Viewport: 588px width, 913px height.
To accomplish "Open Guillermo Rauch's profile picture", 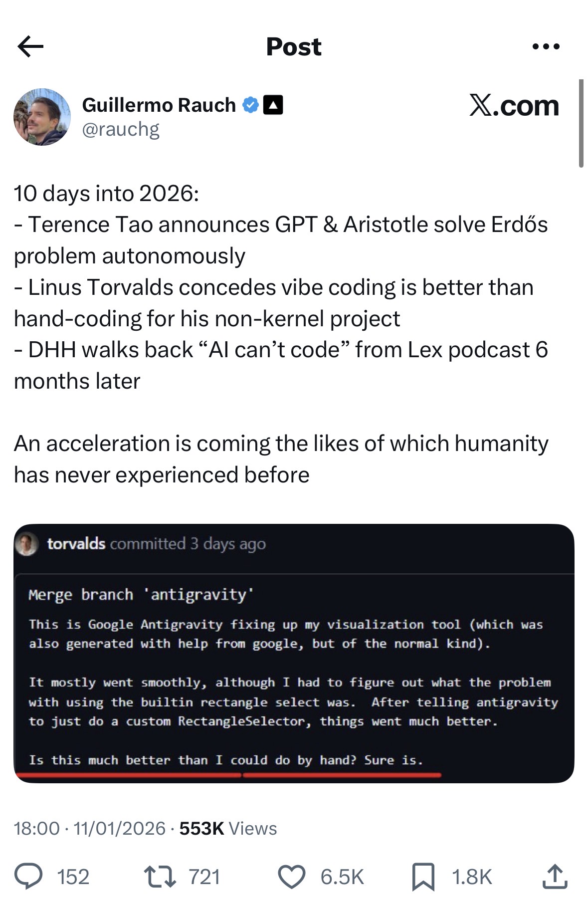I will pos(42,117).
